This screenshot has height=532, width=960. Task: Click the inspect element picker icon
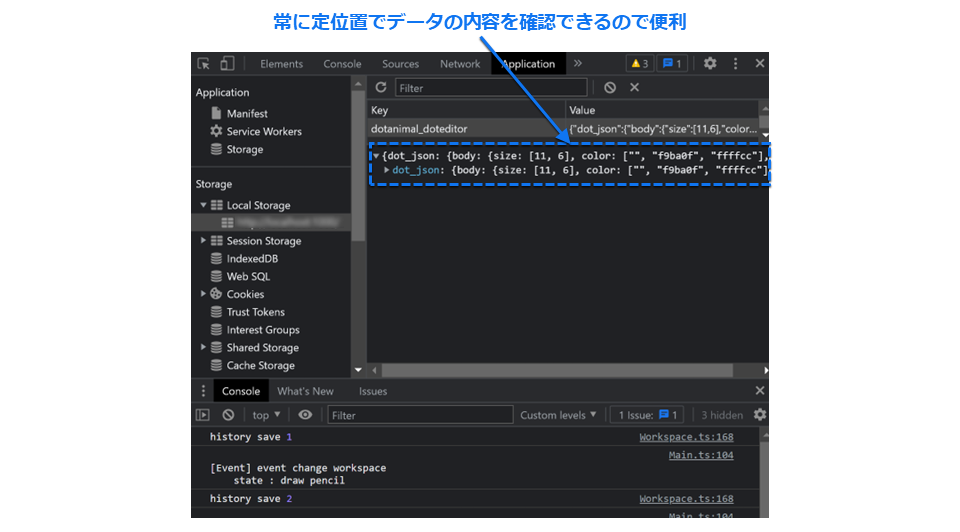point(204,64)
